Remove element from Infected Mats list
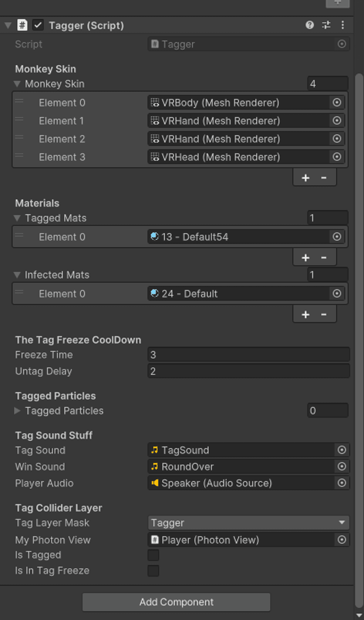Image resolution: width=364 pixels, height=620 pixels. tap(324, 315)
